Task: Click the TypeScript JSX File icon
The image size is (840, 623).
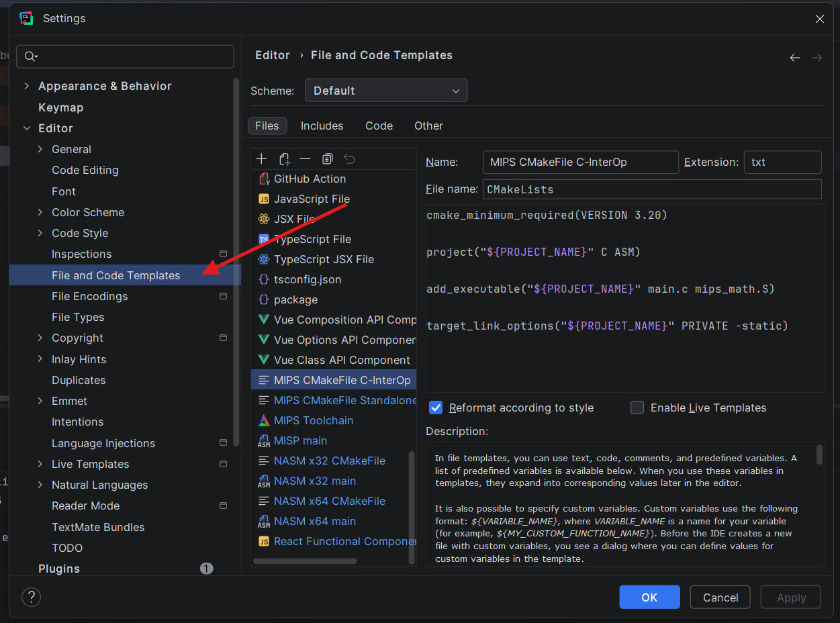Action: coord(264,259)
